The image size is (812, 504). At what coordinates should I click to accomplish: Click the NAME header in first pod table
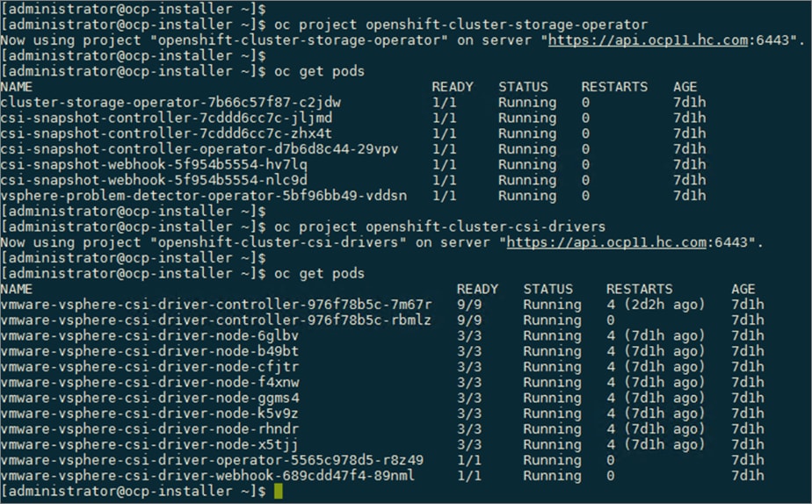tap(17, 87)
